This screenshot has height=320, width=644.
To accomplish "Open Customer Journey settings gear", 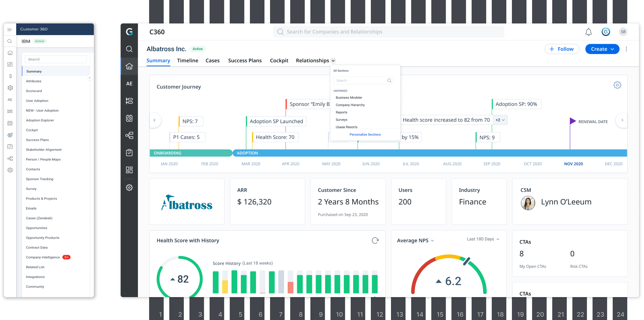I will (617, 85).
